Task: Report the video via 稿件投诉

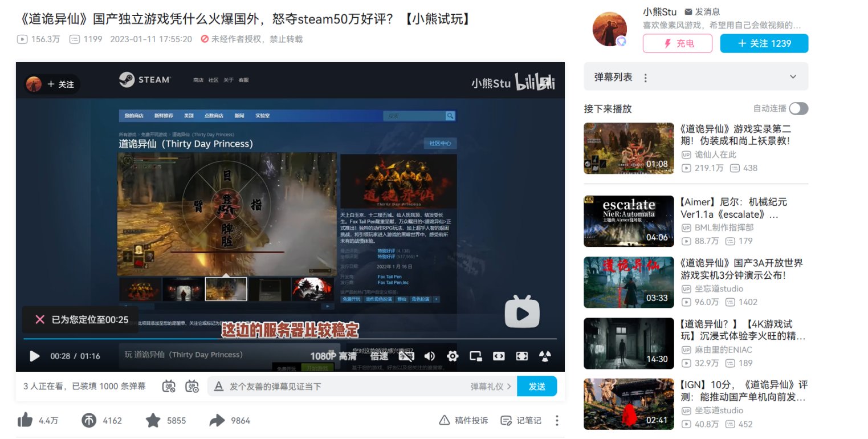Action: pyautogui.click(x=463, y=421)
